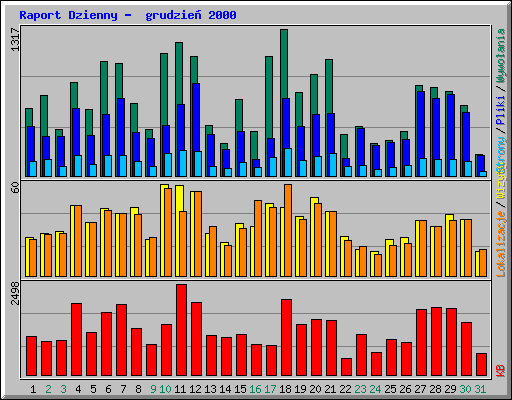Select day 24 weekend label
512x400 pixels.
(375, 389)
